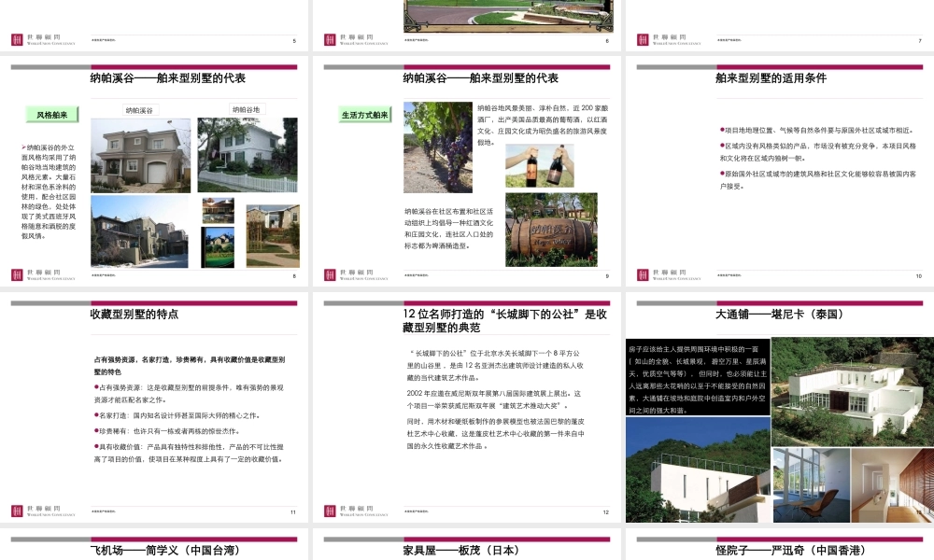Click the 世联顾问 logo on slide 12
The width and height of the screenshot is (934, 560).
click(x=356, y=511)
